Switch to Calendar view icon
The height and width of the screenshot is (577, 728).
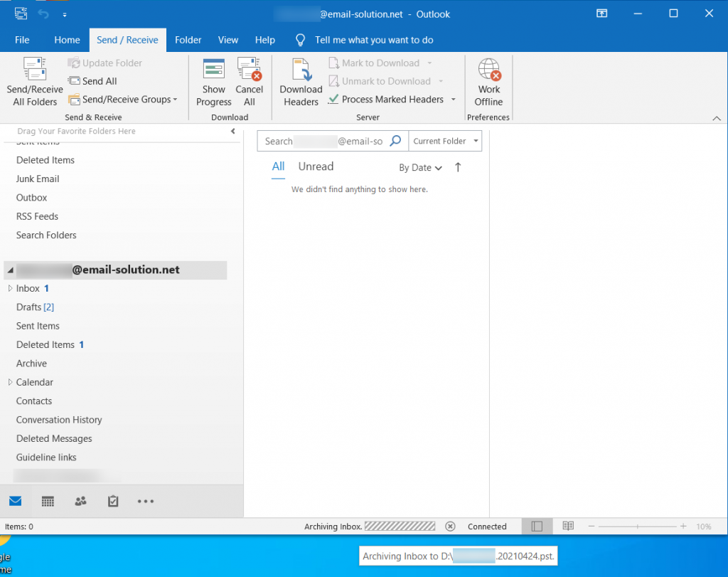(48, 502)
